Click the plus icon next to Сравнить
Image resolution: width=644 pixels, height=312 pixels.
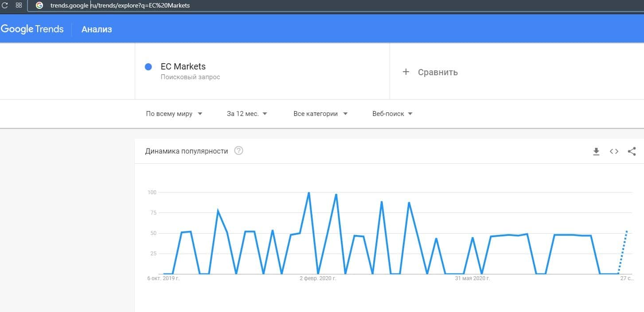(406, 72)
